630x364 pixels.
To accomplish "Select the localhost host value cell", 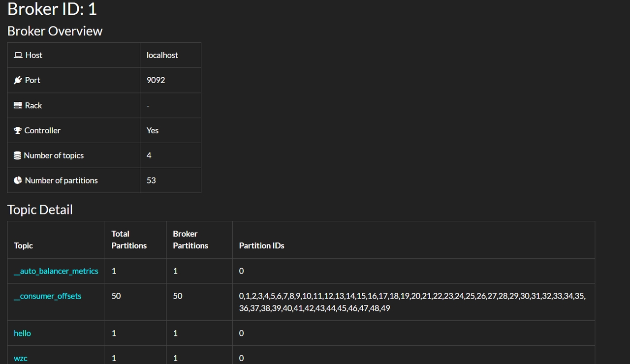I will (162, 55).
